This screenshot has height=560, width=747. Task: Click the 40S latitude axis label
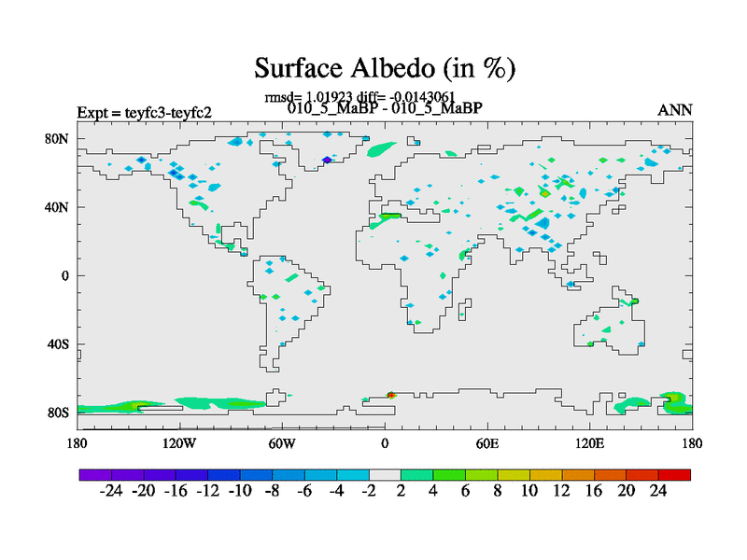pos(59,344)
